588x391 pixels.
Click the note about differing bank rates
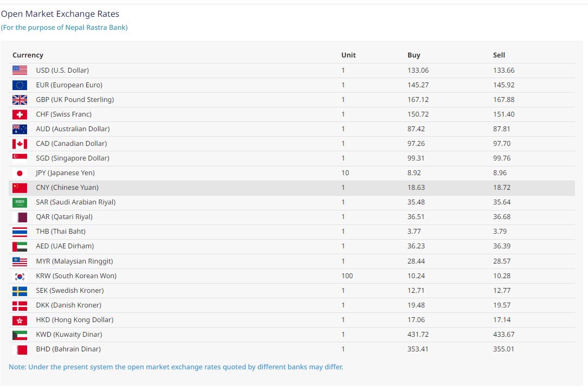(176, 367)
